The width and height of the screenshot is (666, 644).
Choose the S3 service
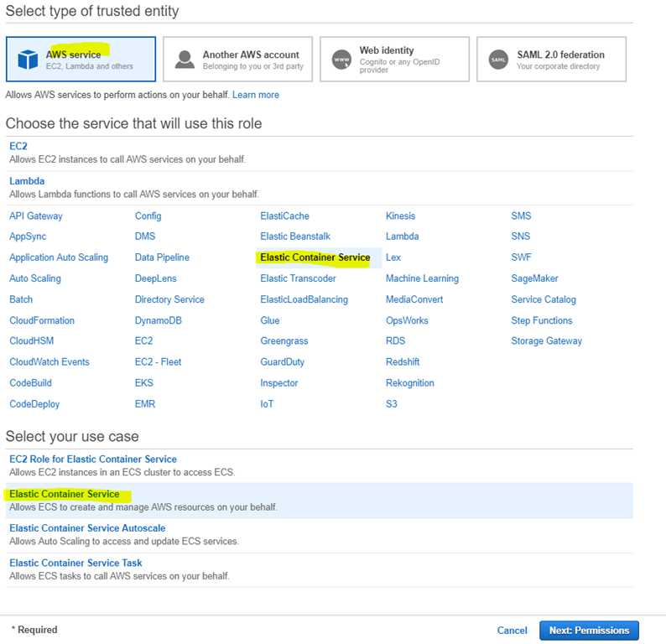392,404
